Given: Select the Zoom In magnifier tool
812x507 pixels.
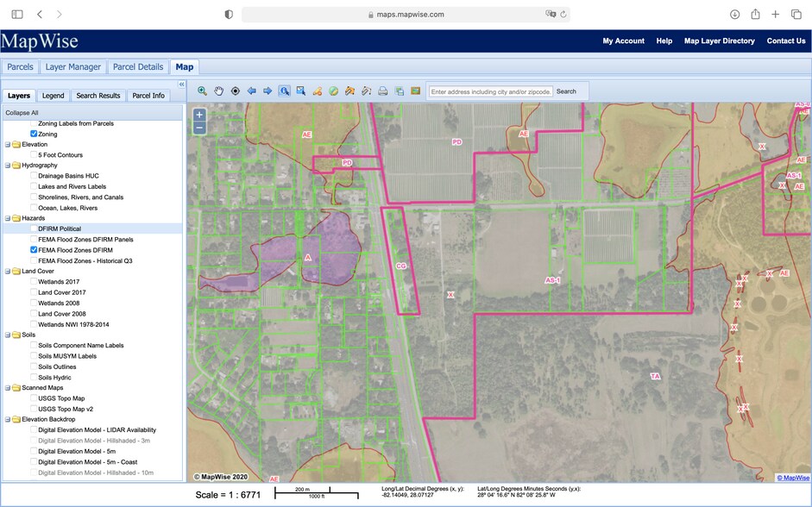Looking at the screenshot, I should [201, 90].
